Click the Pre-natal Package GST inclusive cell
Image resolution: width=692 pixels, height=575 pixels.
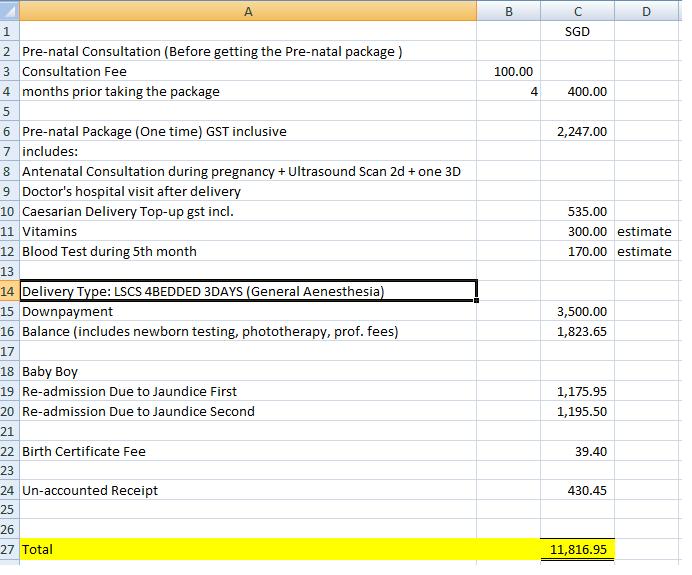click(248, 131)
